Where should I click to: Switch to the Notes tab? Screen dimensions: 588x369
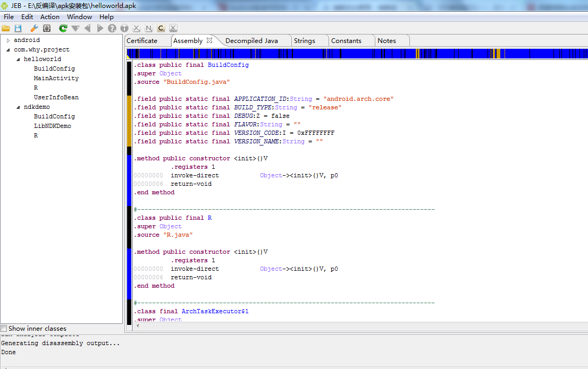[x=387, y=41]
